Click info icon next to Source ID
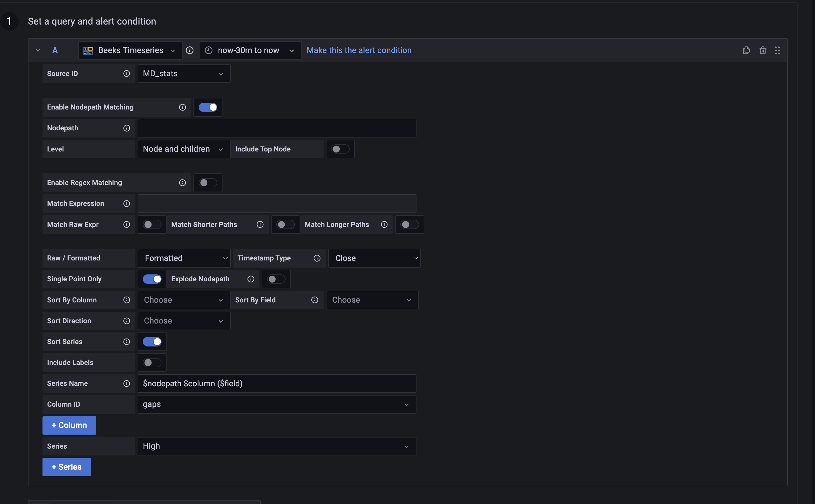 (x=127, y=74)
